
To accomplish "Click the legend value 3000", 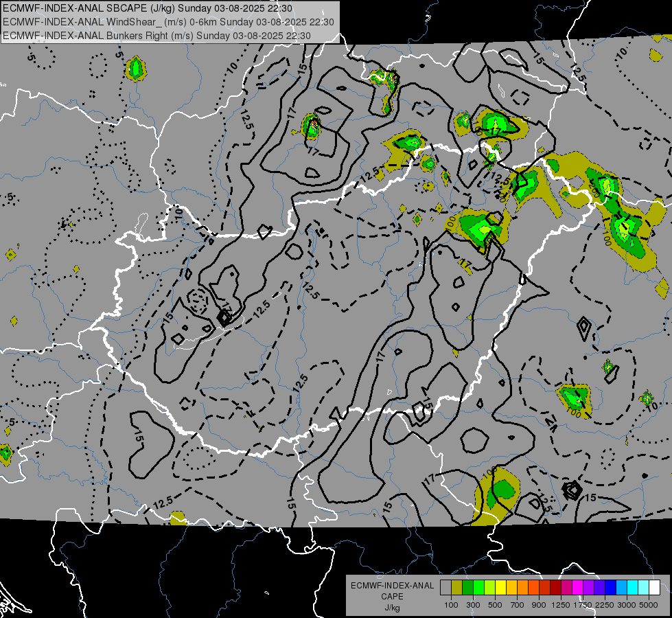I will [627, 605].
